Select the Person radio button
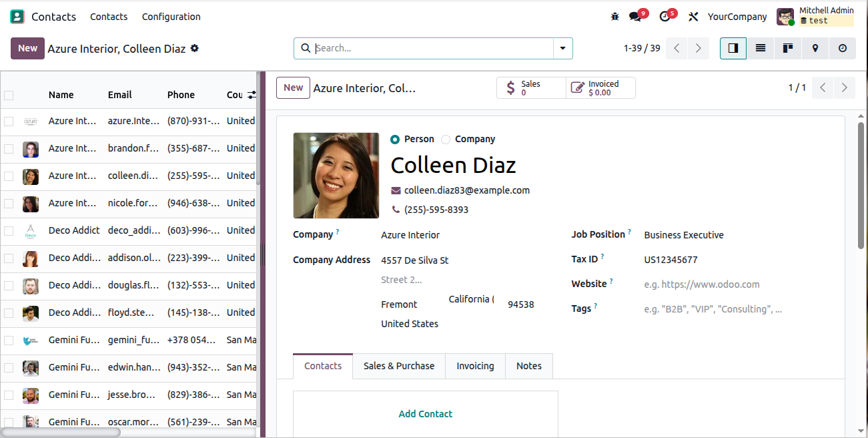The height and width of the screenshot is (438, 868). pyautogui.click(x=395, y=140)
